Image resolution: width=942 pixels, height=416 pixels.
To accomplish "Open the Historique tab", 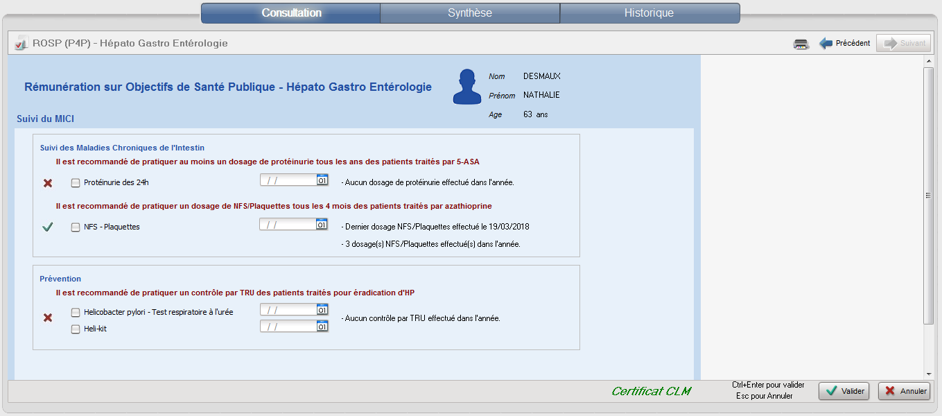I will 649,13.
